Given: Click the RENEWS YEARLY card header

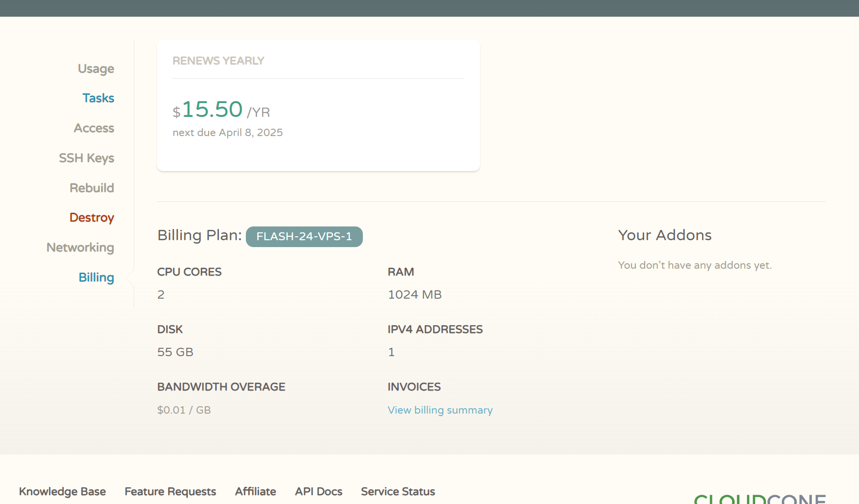Looking at the screenshot, I should click(x=218, y=61).
